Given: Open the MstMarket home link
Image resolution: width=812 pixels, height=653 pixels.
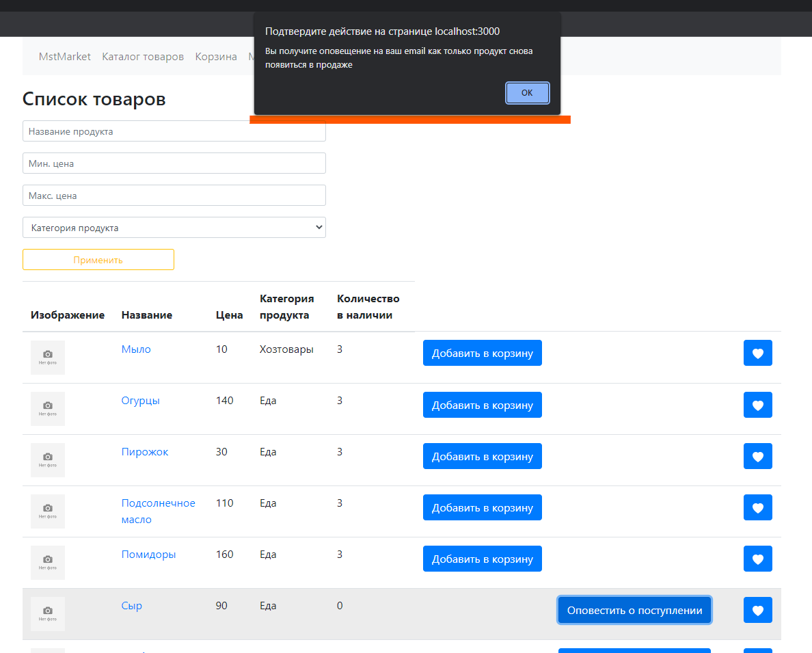Looking at the screenshot, I should point(65,57).
